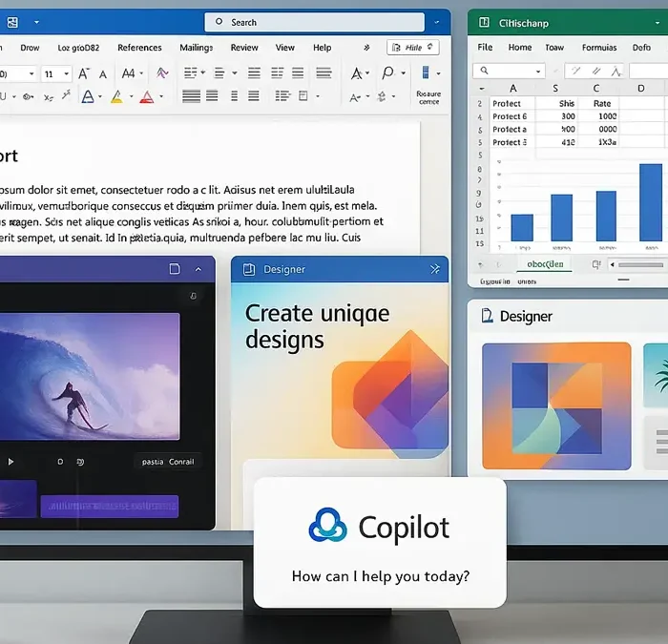The image size is (668, 644).
Task: Click the pastia Conrail button in video editor
Action: [168, 462]
